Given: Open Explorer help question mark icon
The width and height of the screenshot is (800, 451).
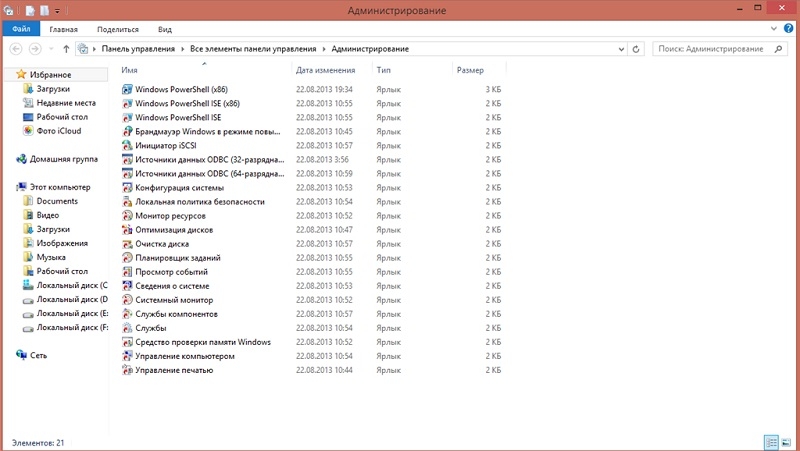Looking at the screenshot, I should tap(788, 29).
